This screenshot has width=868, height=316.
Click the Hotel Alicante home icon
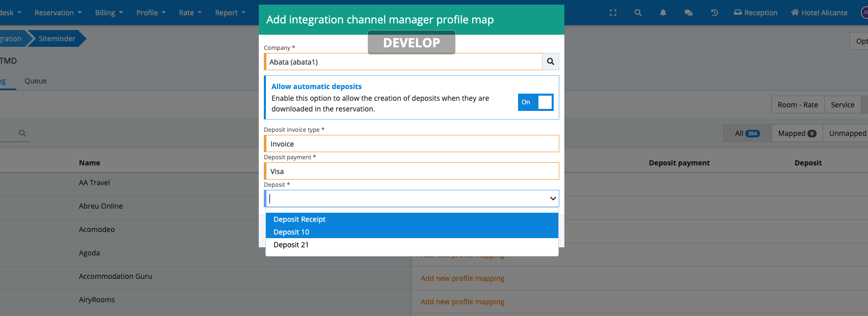[x=795, y=13]
